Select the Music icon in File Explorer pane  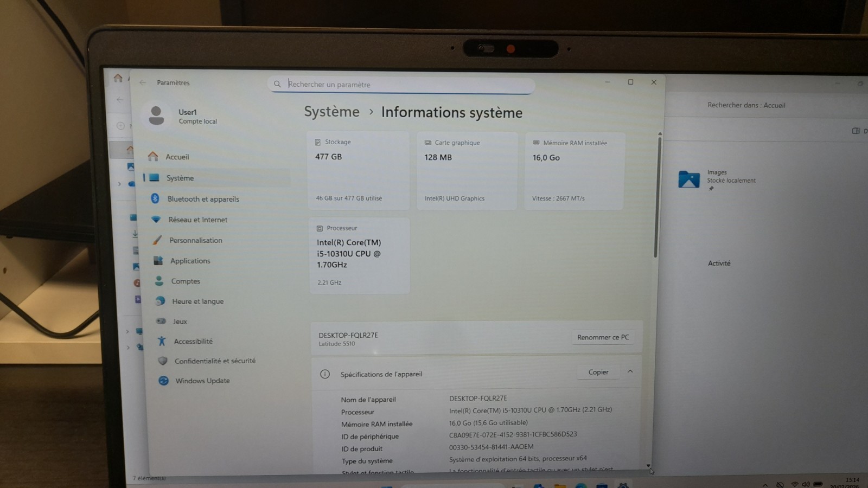click(x=137, y=282)
